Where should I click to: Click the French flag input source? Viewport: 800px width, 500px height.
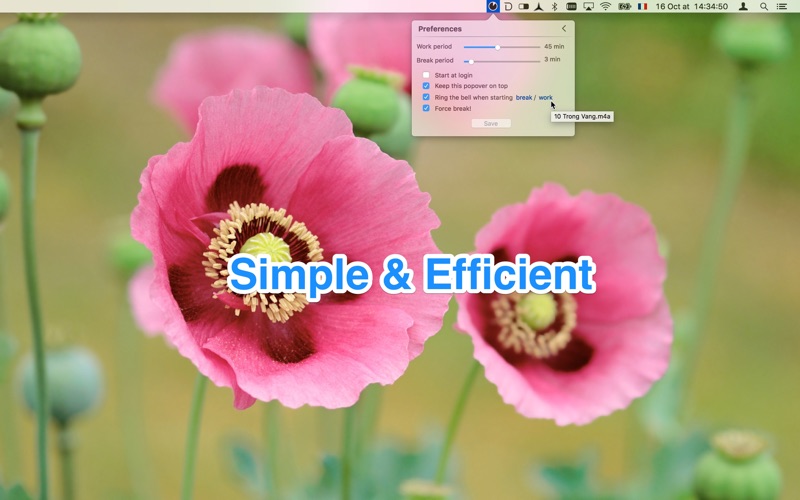tap(642, 7)
